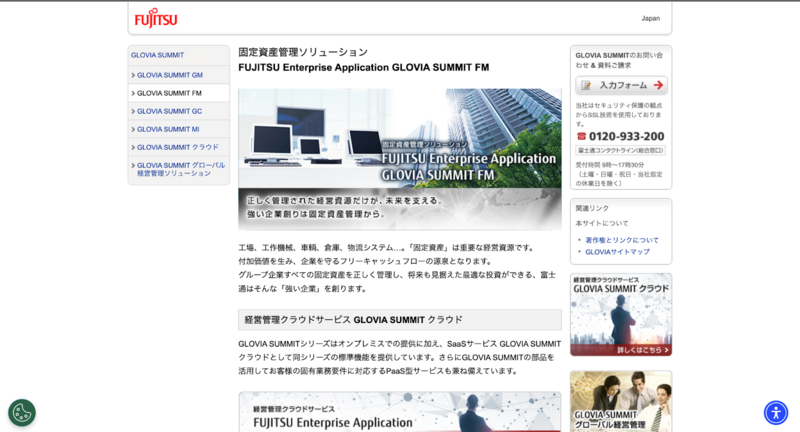
Task: Click 詳しくはこちら on cloud banner
Action: click(643, 350)
